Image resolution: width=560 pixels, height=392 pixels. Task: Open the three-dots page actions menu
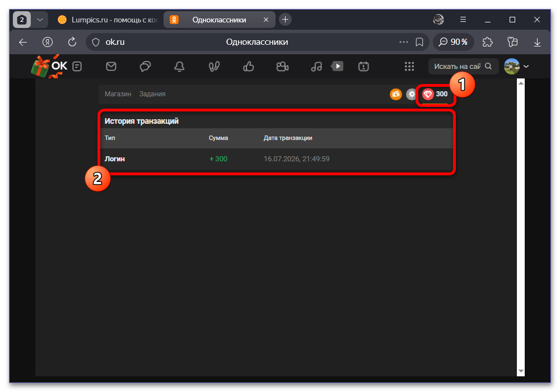coord(404,42)
